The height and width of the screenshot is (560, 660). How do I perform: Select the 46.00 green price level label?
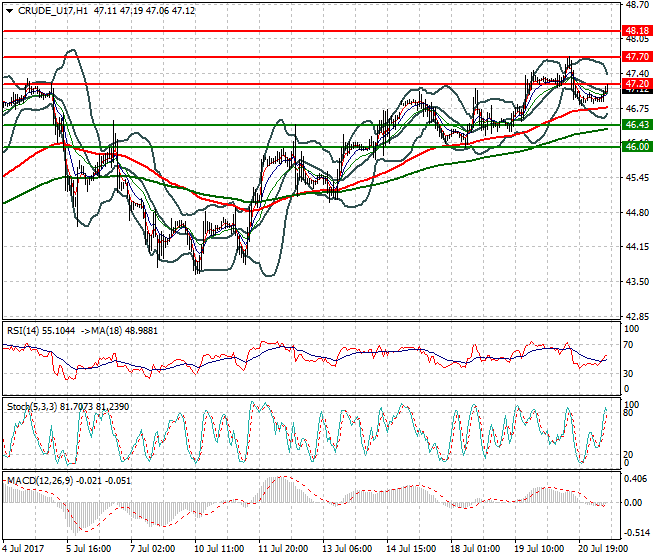[637, 147]
